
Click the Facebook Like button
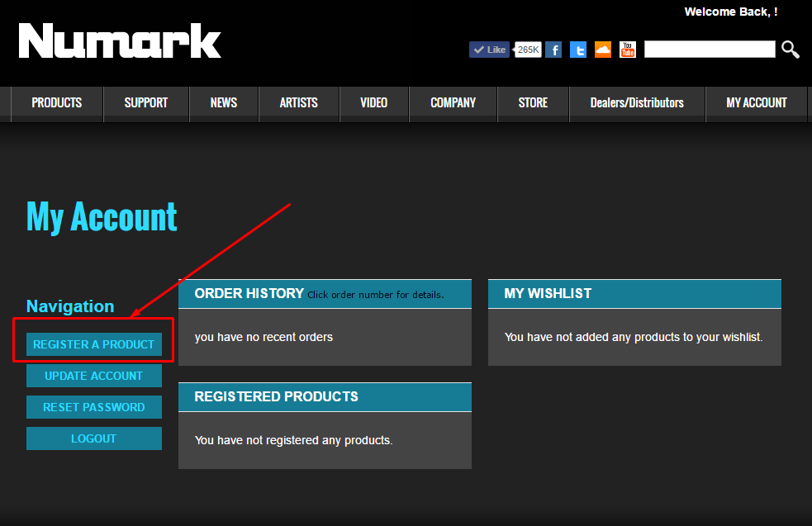(489, 50)
